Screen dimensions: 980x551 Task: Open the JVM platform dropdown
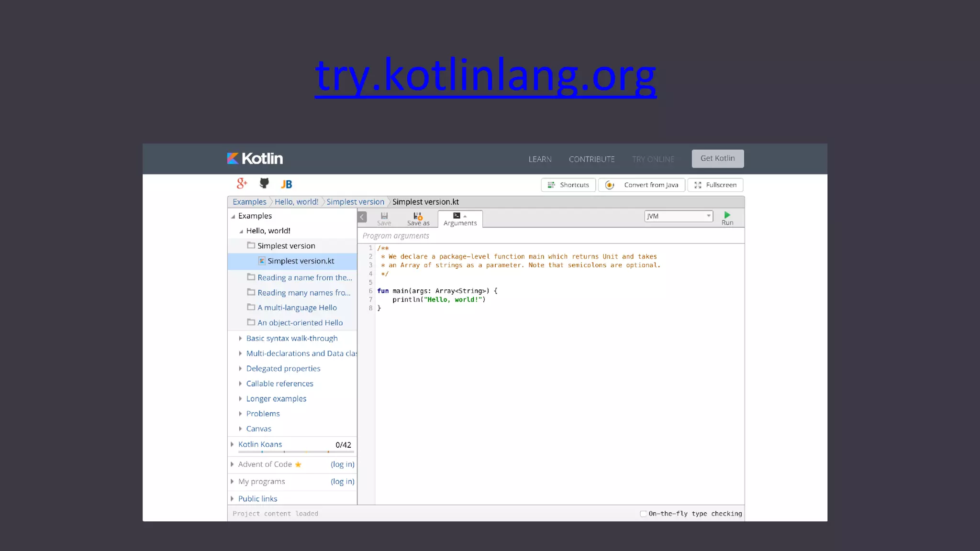(x=679, y=216)
